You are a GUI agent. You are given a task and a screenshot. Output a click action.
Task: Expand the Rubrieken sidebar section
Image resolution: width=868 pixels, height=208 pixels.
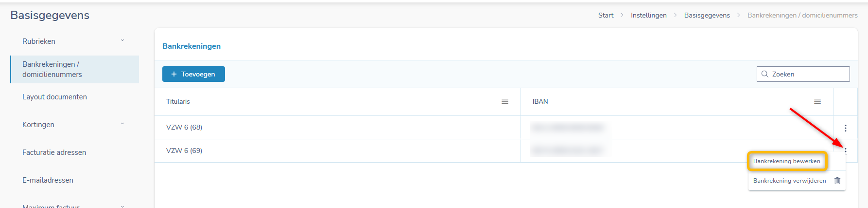(x=122, y=40)
